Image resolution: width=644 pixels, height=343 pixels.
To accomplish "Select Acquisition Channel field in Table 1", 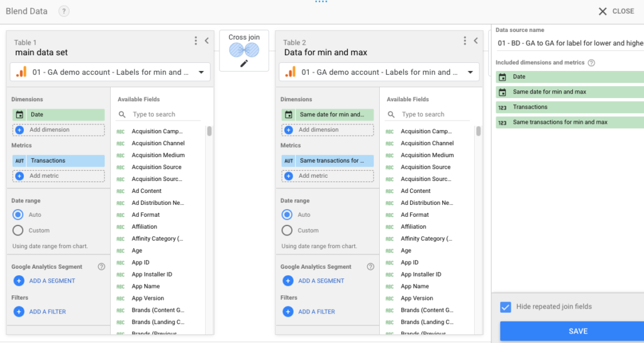I will pyautogui.click(x=158, y=143).
